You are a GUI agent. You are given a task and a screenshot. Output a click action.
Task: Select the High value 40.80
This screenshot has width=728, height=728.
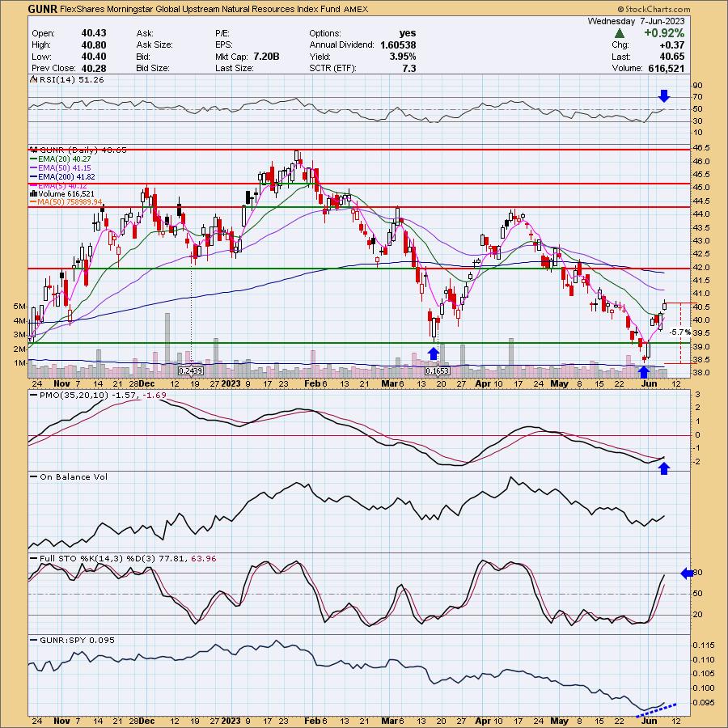(94, 44)
